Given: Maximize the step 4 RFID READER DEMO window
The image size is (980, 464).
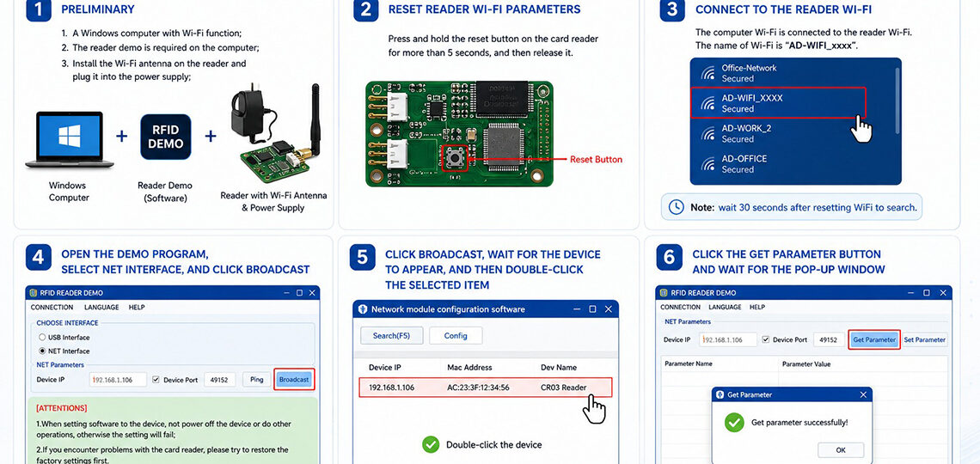Looking at the screenshot, I should click(299, 293).
